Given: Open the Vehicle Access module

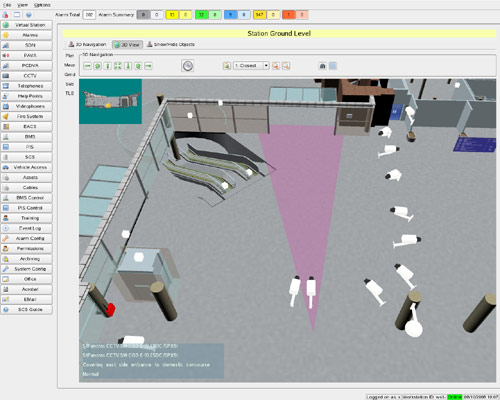Looking at the screenshot, I should [x=27, y=167].
